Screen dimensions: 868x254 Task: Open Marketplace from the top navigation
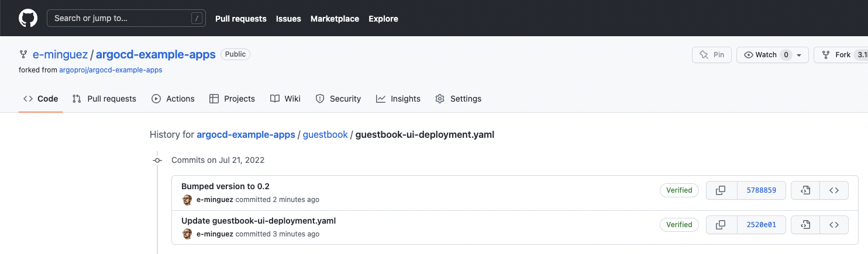pos(335,19)
